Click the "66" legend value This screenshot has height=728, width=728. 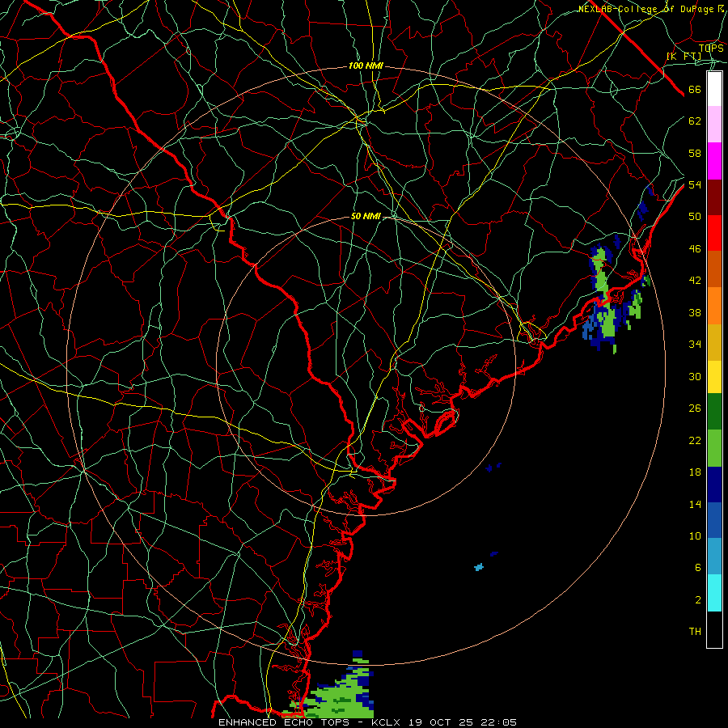pyautogui.click(x=695, y=90)
